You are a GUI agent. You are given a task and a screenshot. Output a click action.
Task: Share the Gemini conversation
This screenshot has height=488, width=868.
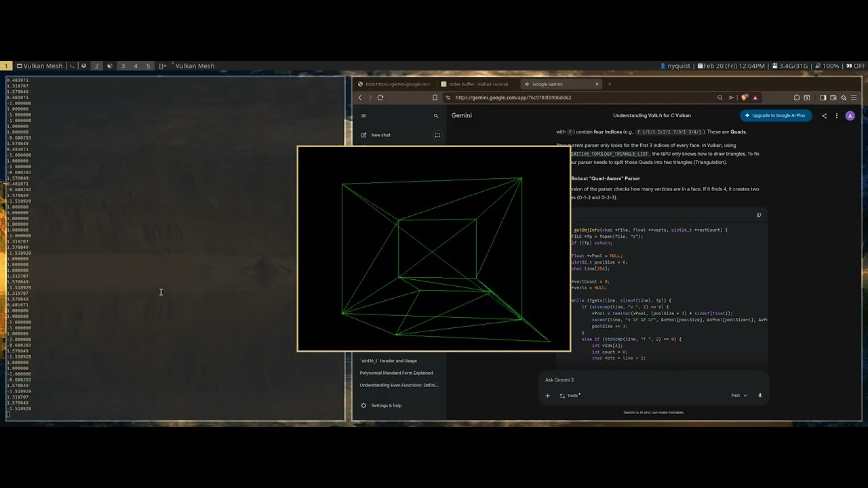coord(824,116)
